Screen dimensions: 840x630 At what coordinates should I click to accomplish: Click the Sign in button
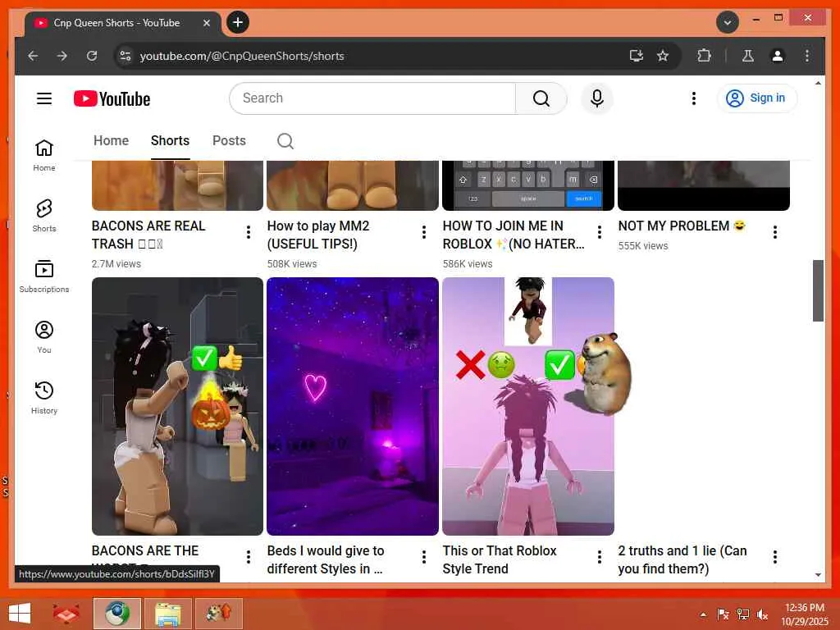pyautogui.click(x=756, y=98)
